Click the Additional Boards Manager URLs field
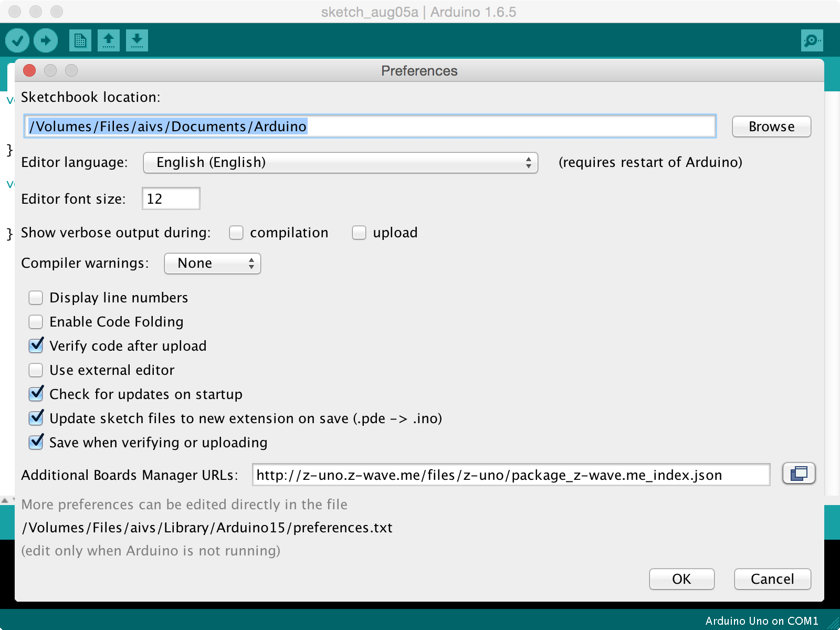 (x=511, y=475)
